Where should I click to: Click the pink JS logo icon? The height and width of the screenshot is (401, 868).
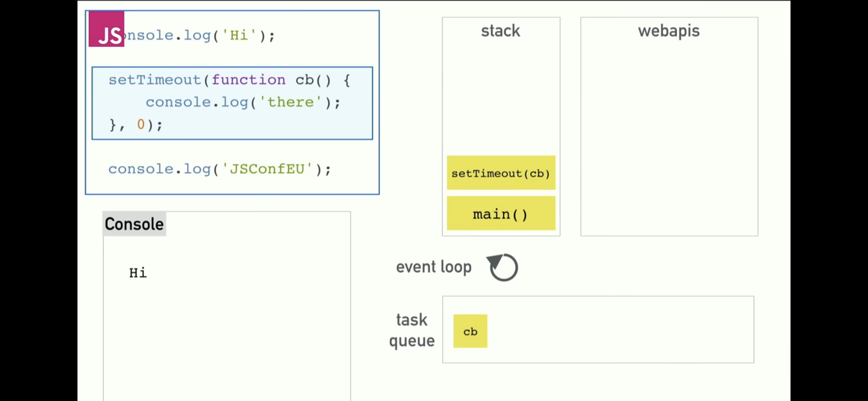pyautogui.click(x=106, y=29)
